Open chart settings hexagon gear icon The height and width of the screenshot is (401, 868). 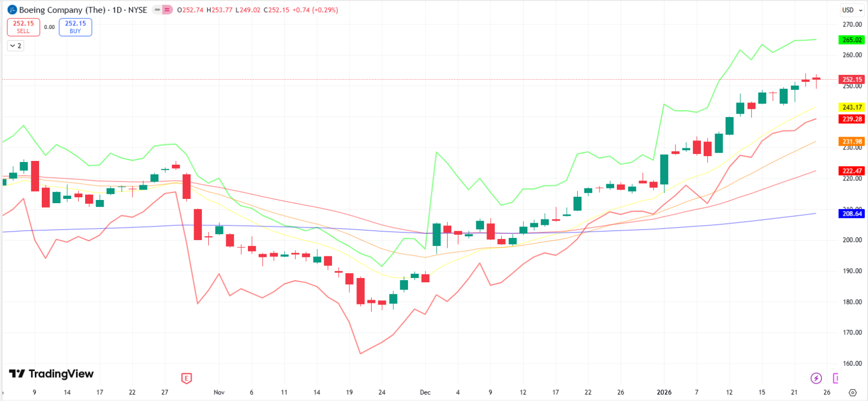click(x=852, y=392)
